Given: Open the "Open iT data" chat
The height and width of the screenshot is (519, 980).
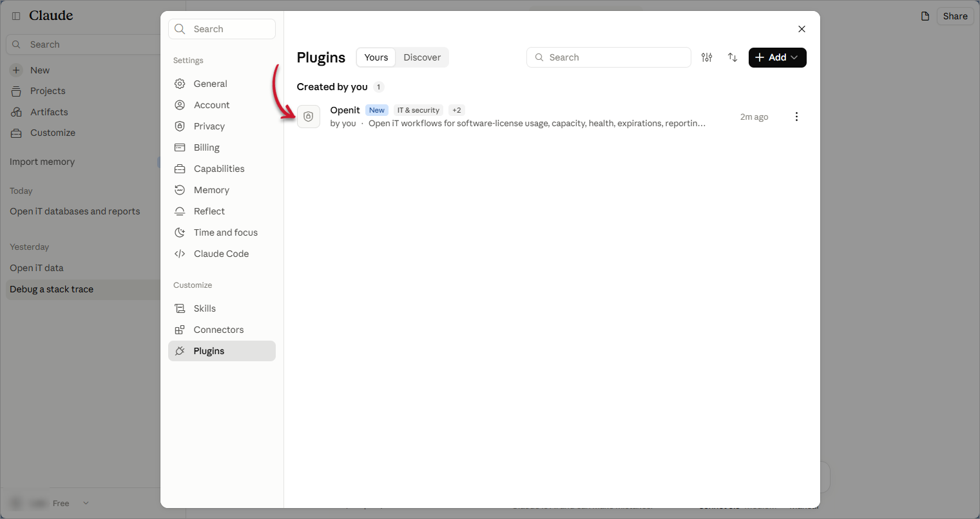Looking at the screenshot, I should [x=37, y=268].
